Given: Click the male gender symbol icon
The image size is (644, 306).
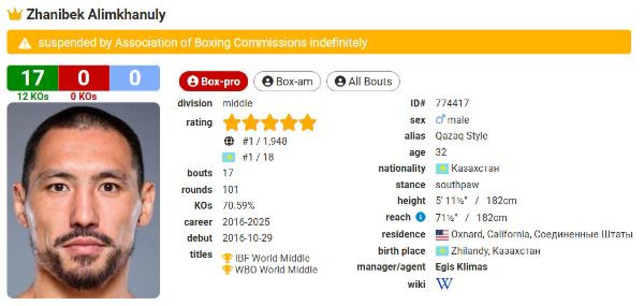Looking at the screenshot, I should pos(441,120).
